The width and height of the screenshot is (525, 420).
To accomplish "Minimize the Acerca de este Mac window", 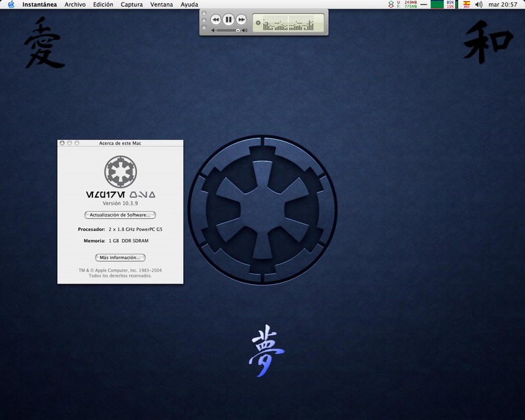I will (70, 143).
